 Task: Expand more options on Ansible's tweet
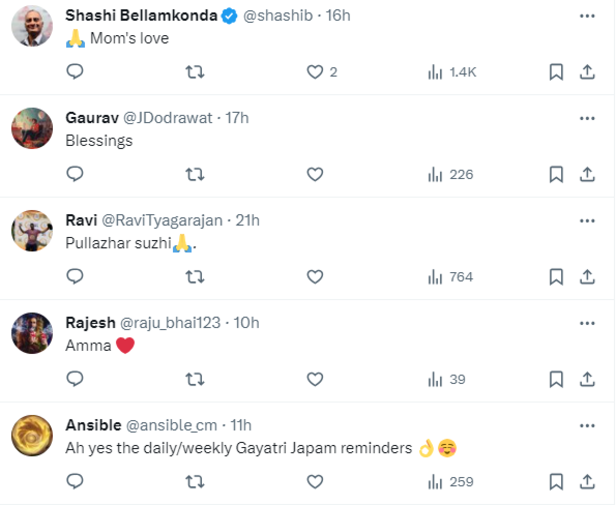(587, 424)
